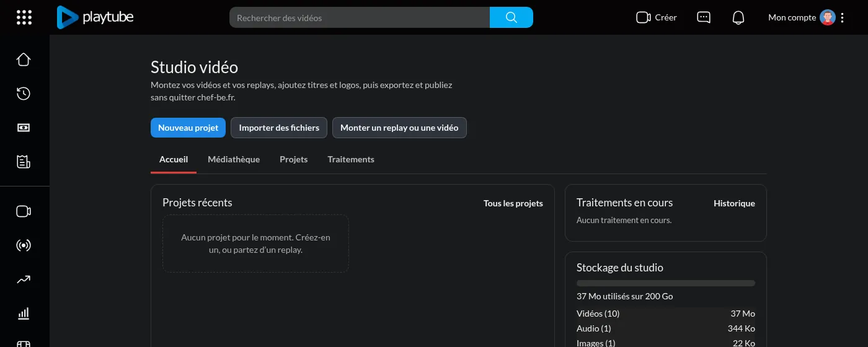Click Importer des fichiers
The height and width of the screenshot is (347, 868).
click(279, 128)
